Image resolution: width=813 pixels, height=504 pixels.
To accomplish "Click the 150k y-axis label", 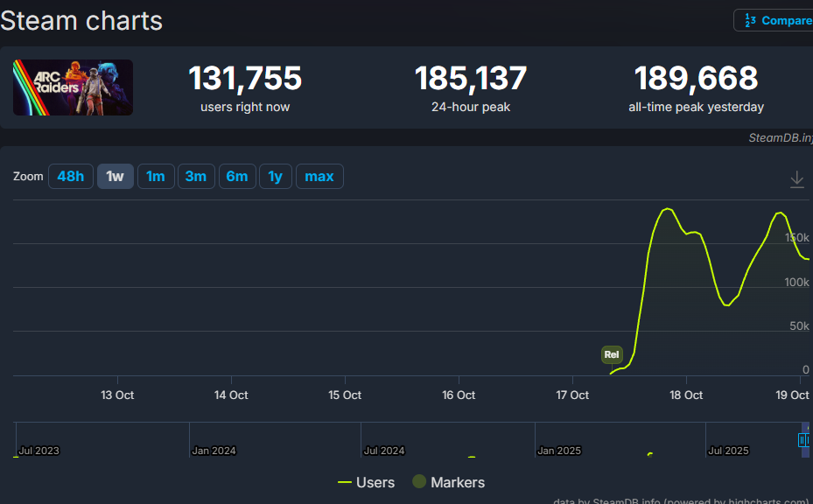I will (796, 237).
